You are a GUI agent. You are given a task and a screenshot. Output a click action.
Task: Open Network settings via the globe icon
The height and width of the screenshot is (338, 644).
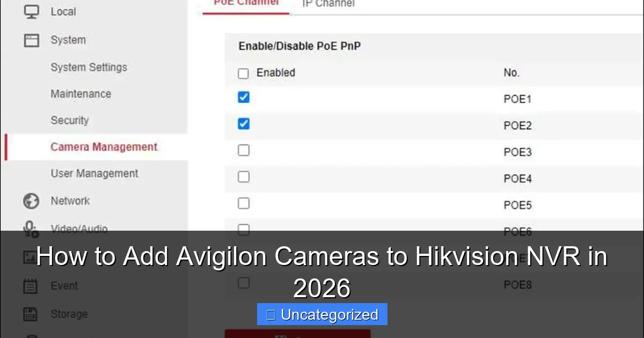(x=31, y=201)
